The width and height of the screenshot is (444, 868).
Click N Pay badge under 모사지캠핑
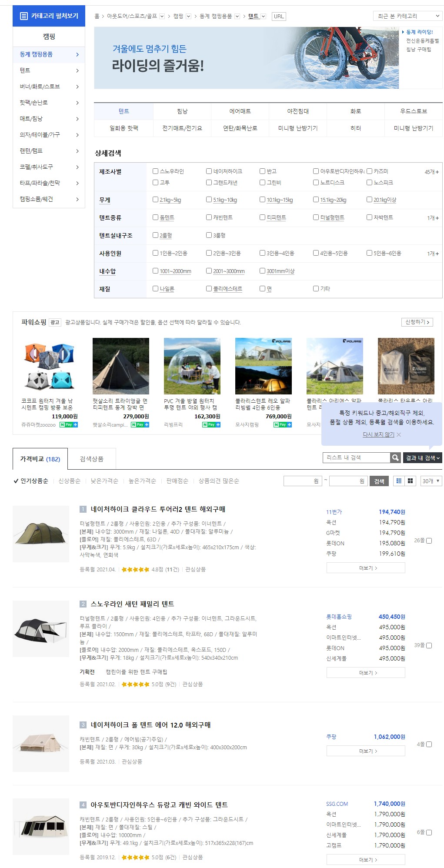(x=282, y=424)
